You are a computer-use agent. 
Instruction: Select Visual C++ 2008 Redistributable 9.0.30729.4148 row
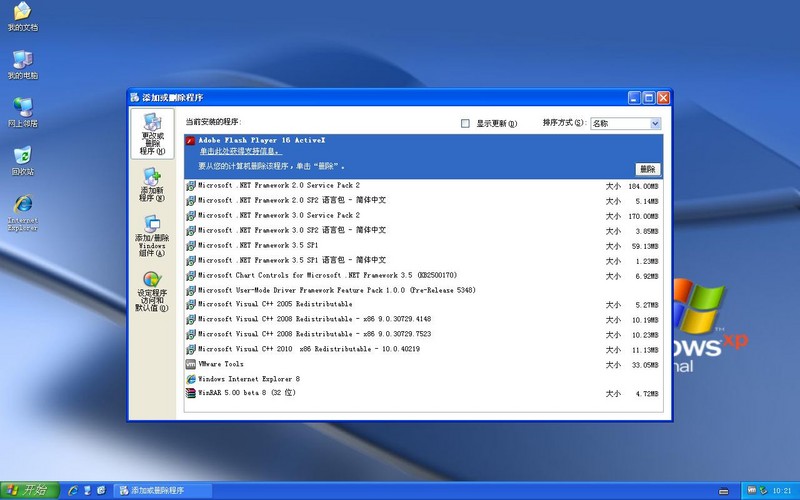(x=423, y=319)
